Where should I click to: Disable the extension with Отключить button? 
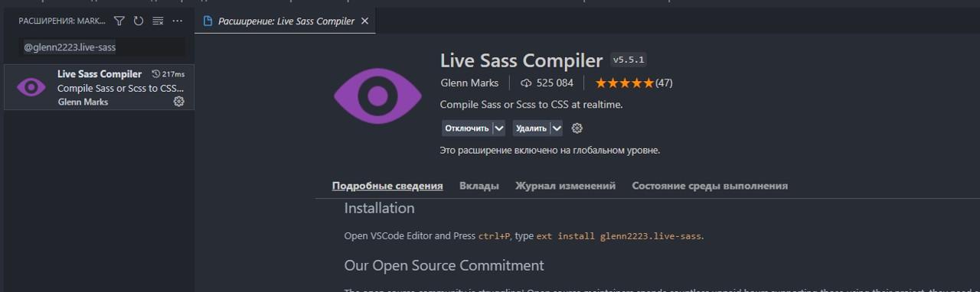coord(467,128)
